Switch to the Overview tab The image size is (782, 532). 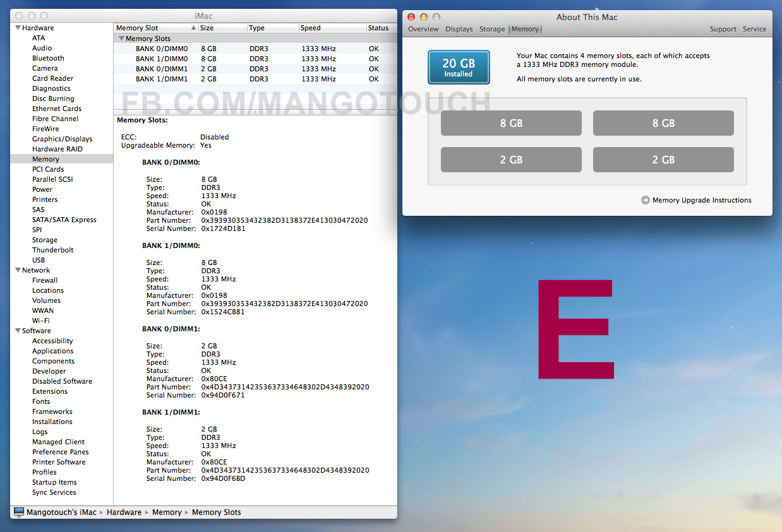[x=423, y=29]
